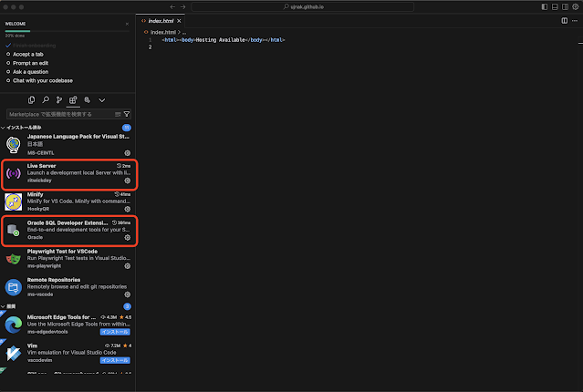This screenshot has height=392, width=583.
Task: Open the fifth activity bar view icon
Action: pyautogui.click(x=88, y=100)
